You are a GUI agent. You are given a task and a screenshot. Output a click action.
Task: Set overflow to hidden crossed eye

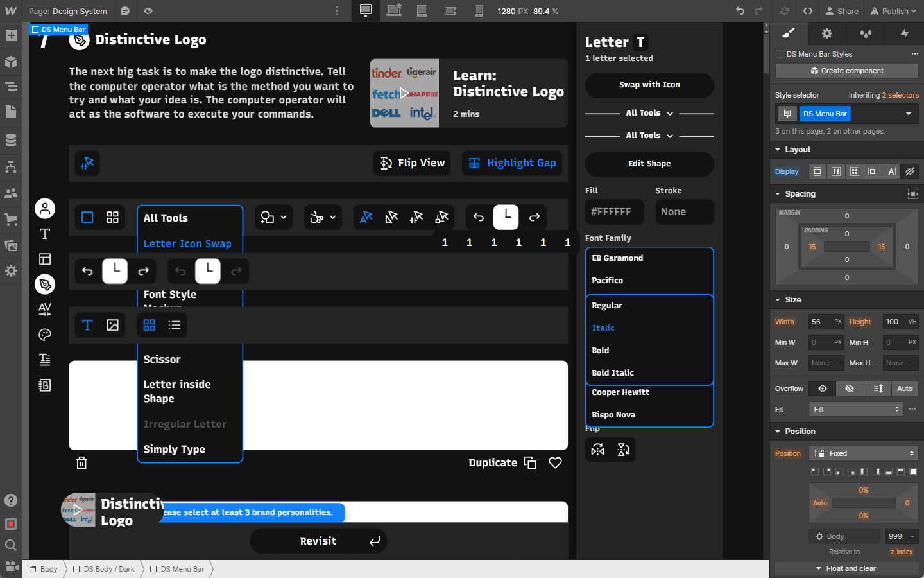tap(850, 389)
